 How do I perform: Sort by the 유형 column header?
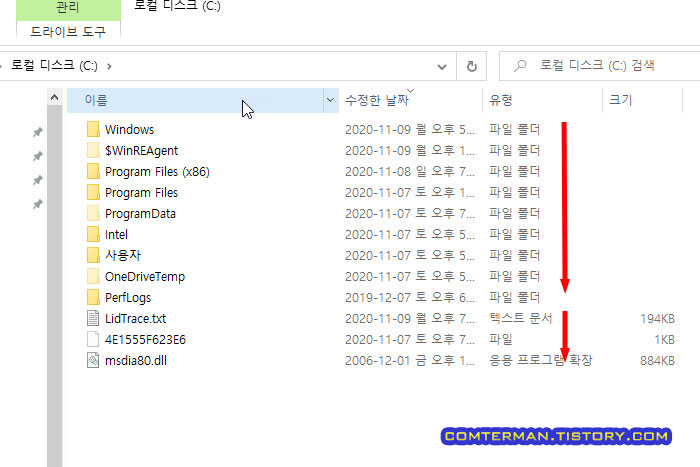(542, 100)
